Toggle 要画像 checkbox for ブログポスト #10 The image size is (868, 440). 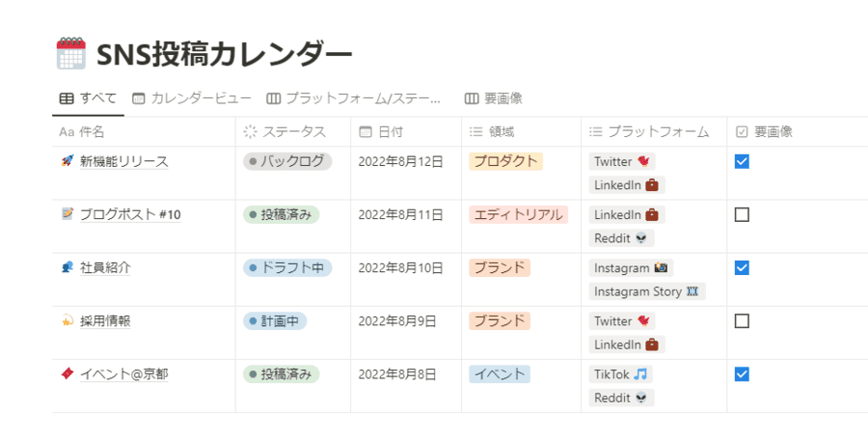[742, 214]
